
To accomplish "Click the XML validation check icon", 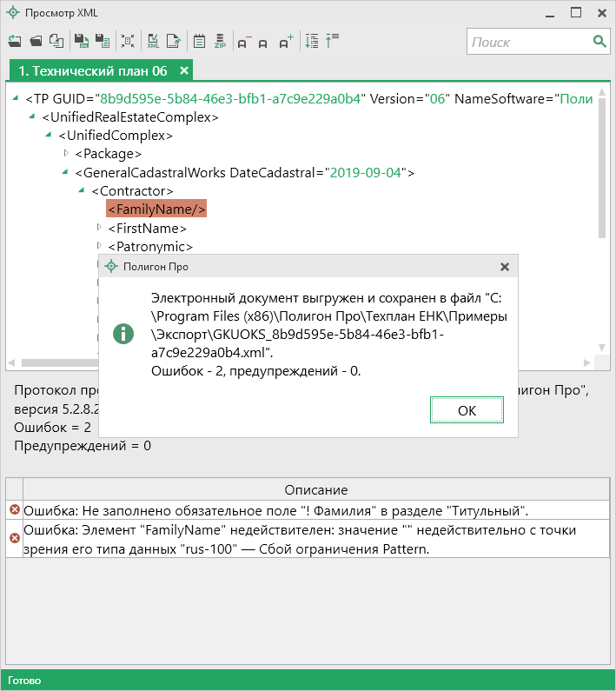I will [x=153, y=41].
